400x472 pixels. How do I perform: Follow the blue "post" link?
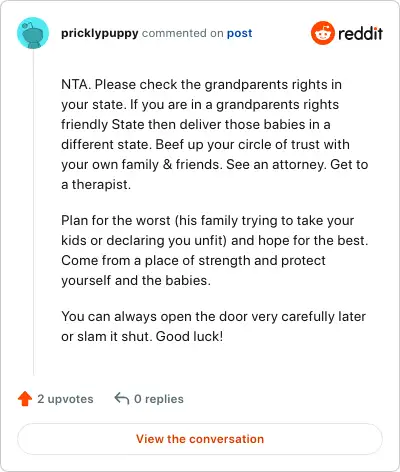click(239, 33)
